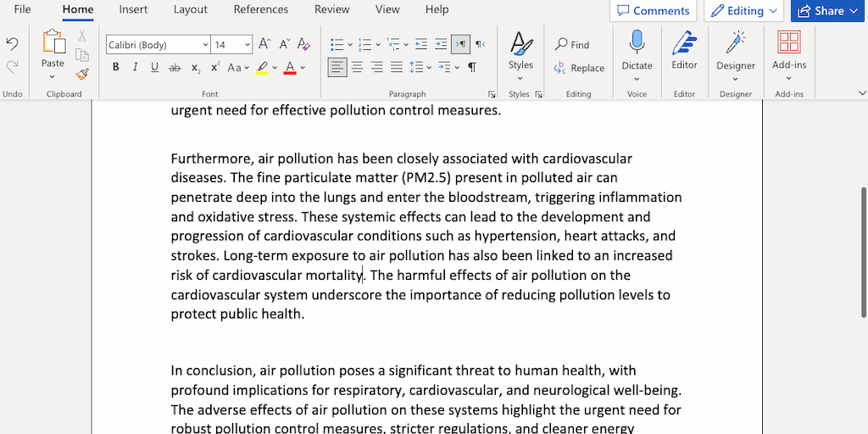Viewport: 868px width, 434px height.
Task: Toggle show paragraph marks
Action: click(x=472, y=68)
